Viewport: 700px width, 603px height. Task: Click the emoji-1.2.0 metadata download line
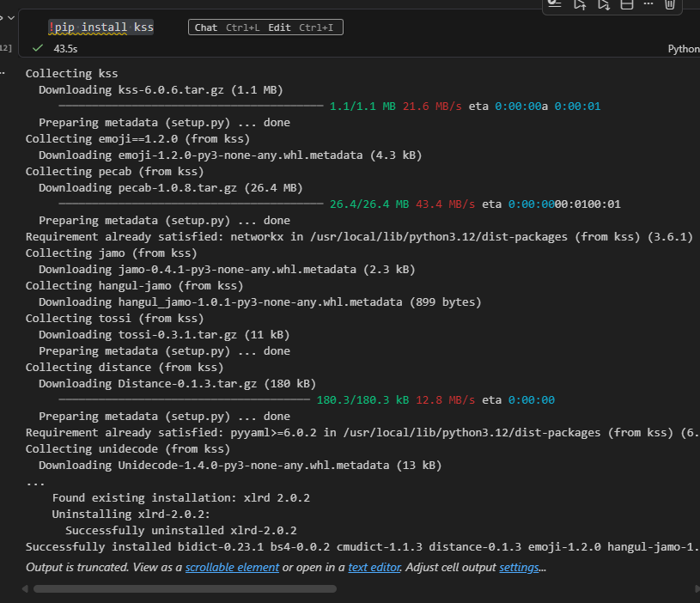[x=230, y=155]
